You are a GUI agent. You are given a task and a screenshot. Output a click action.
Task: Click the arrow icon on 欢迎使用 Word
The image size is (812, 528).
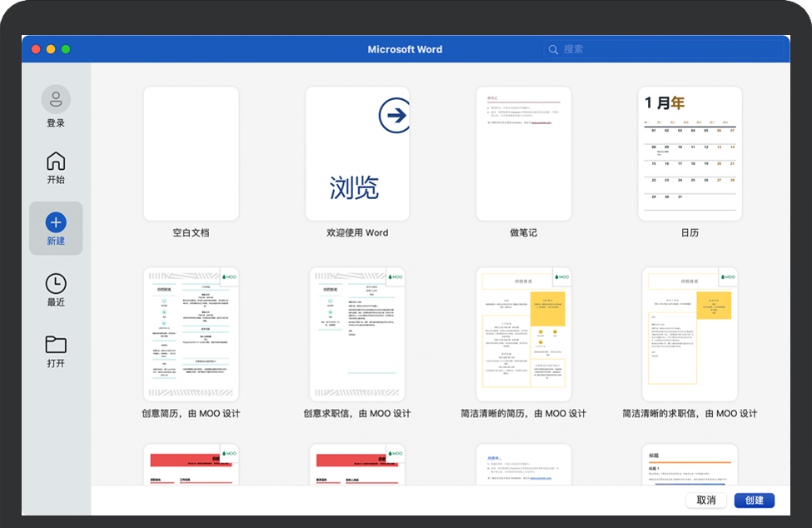(394, 115)
